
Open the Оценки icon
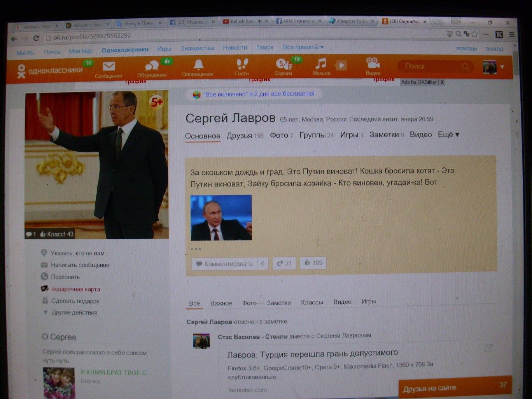coord(283,64)
